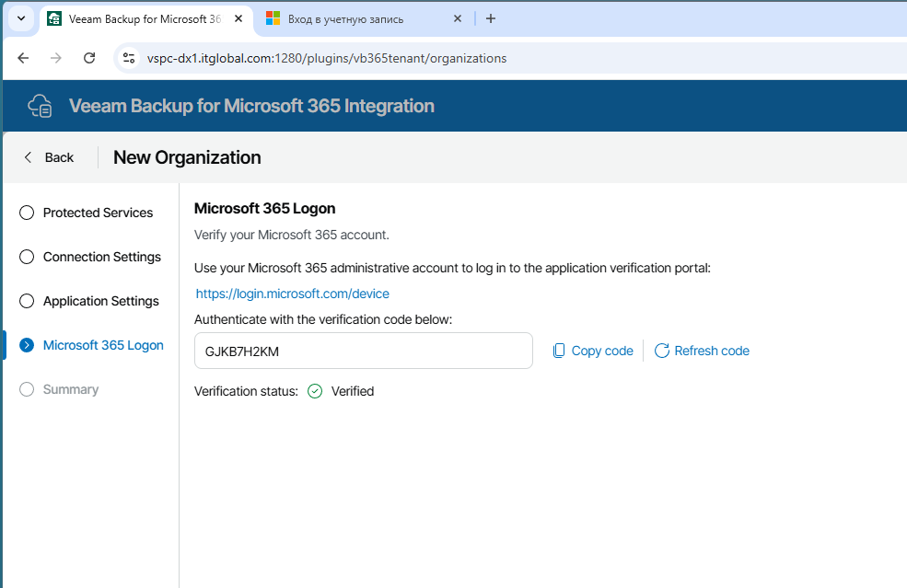Image resolution: width=907 pixels, height=588 pixels.
Task: Select the Protected Services step
Action: pyautogui.click(x=87, y=213)
